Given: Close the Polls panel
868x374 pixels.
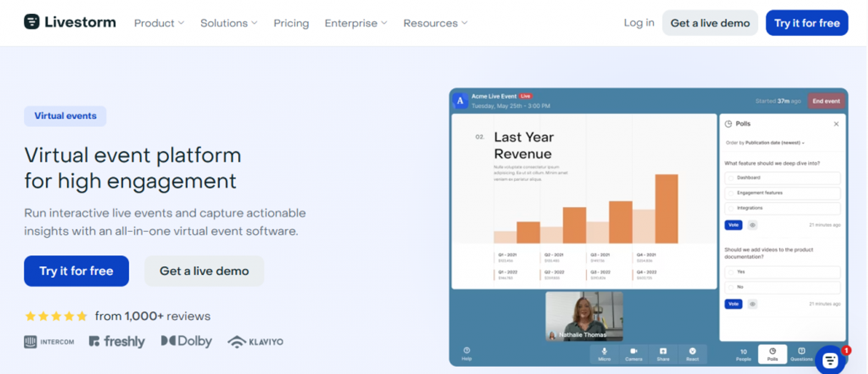Looking at the screenshot, I should (836, 124).
